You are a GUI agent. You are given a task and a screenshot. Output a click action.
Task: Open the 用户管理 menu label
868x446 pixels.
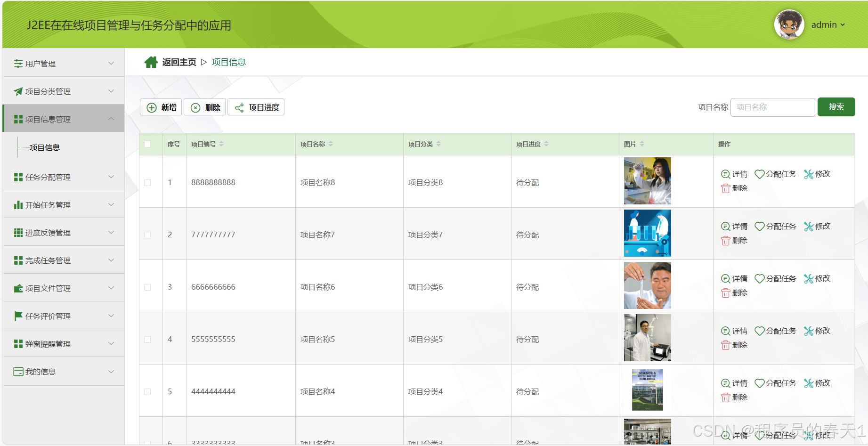41,64
